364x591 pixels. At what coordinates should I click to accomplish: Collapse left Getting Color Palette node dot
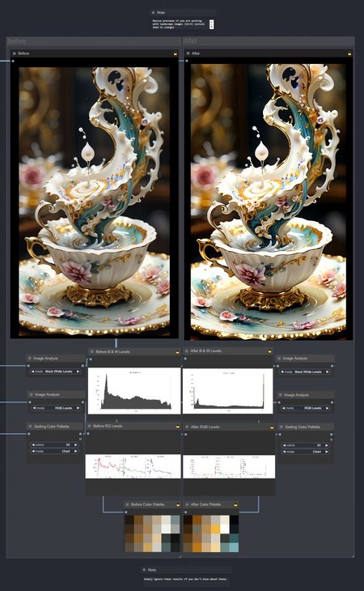[x=30, y=427]
